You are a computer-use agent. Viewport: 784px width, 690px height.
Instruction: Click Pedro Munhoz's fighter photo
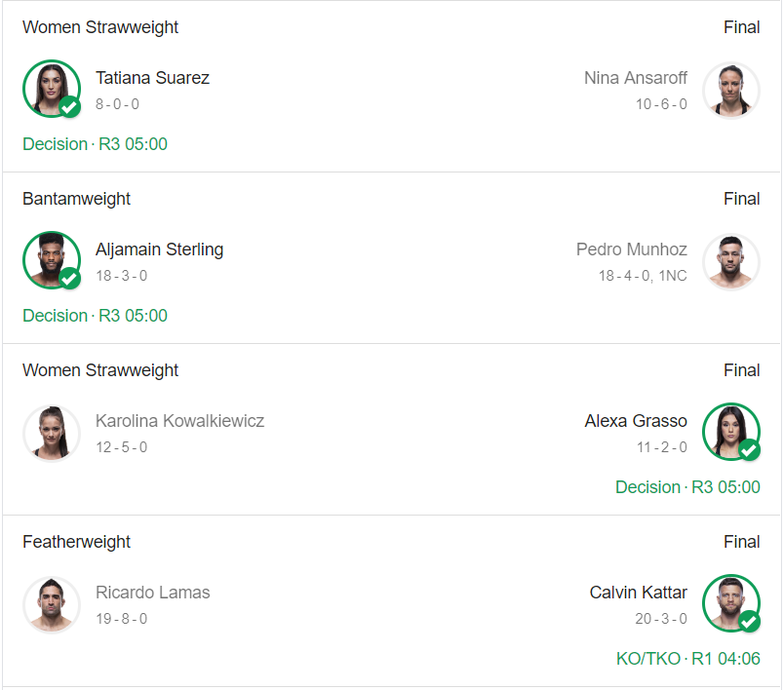tap(731, 260)
